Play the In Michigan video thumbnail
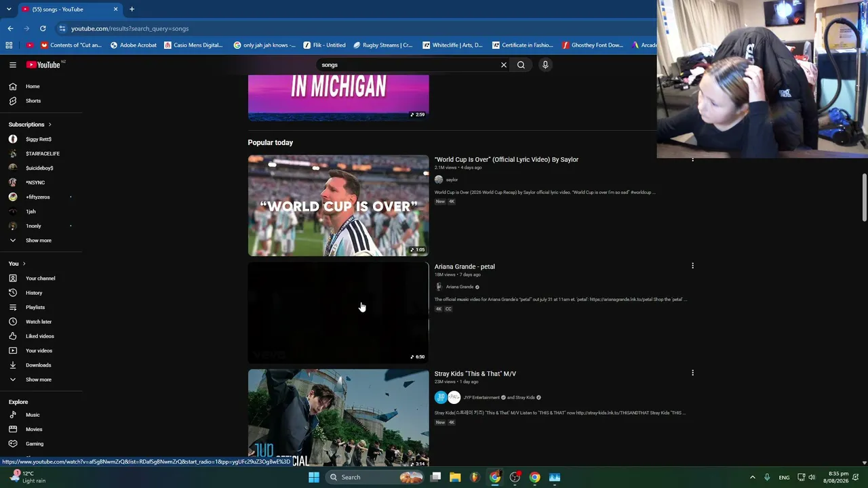This screenshot has height=488, width=868. click(x=338, y=98)
